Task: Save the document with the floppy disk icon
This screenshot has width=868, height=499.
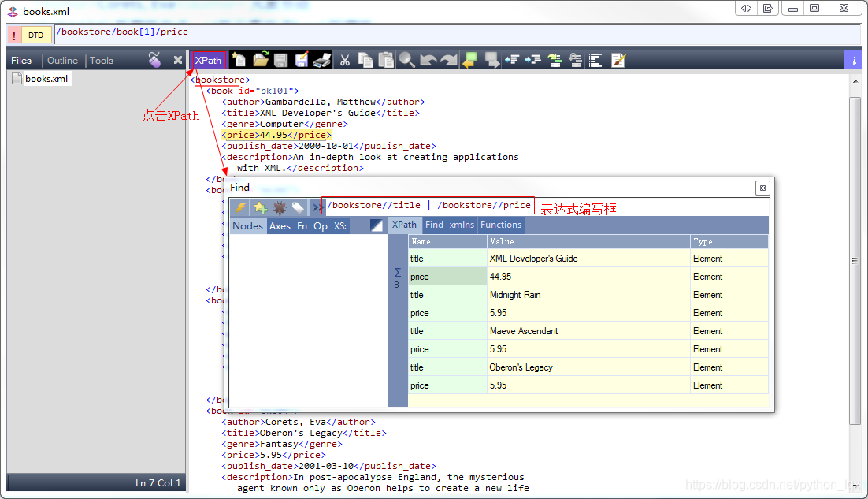Action: pyautogui.click(x=280, y=61)
